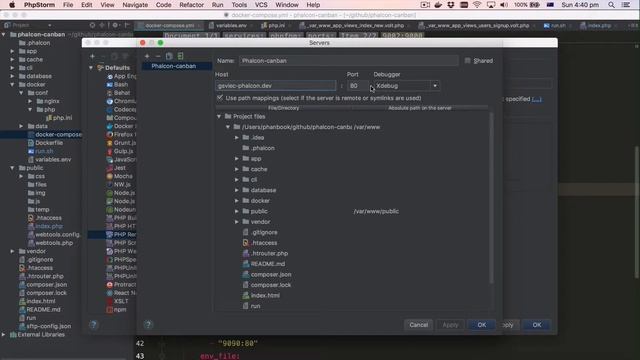The width and height of the screenshot is (640, 360).
Task: Add a new server with the plus icon
Action: click(147, 56)
